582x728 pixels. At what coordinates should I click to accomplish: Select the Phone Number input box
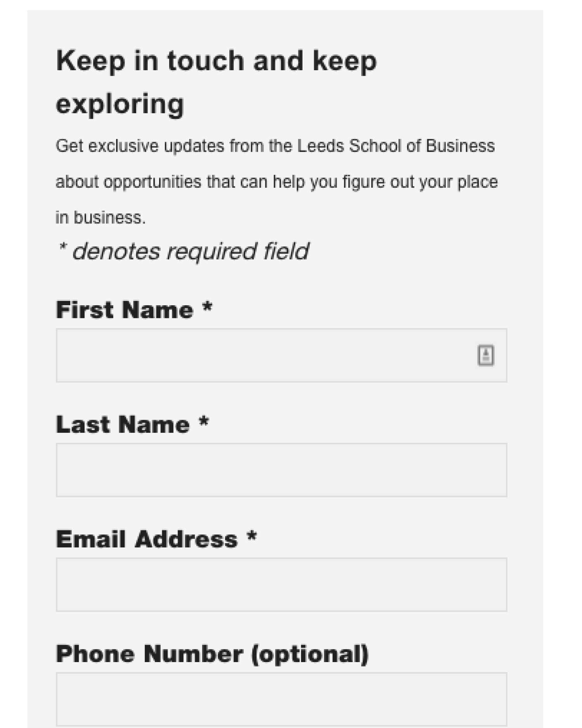281,699
